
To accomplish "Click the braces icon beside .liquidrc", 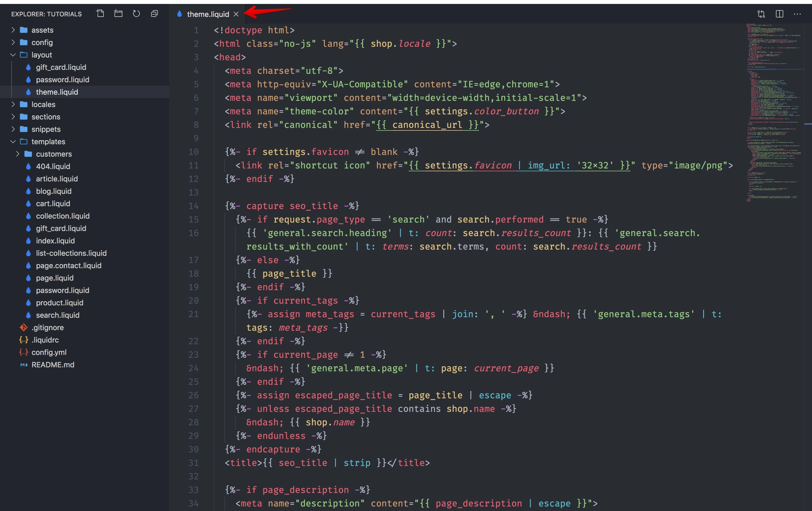I will point(24,340).
